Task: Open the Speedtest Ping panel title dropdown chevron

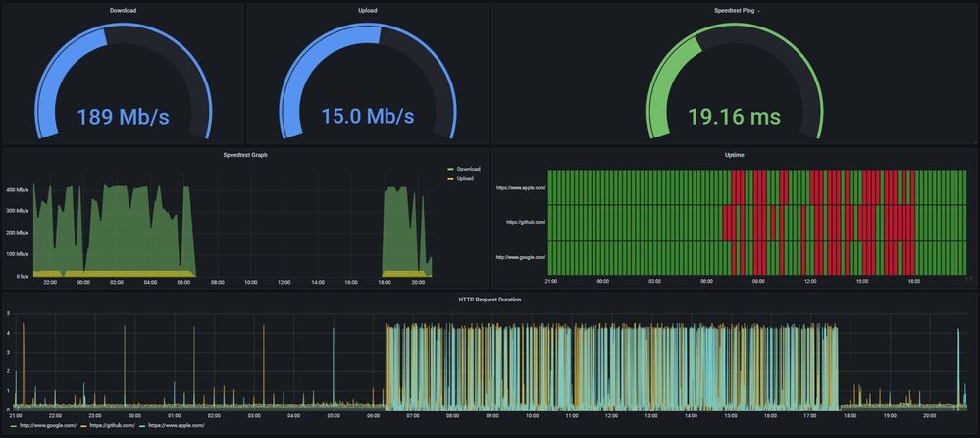Action: coord(758,11)
